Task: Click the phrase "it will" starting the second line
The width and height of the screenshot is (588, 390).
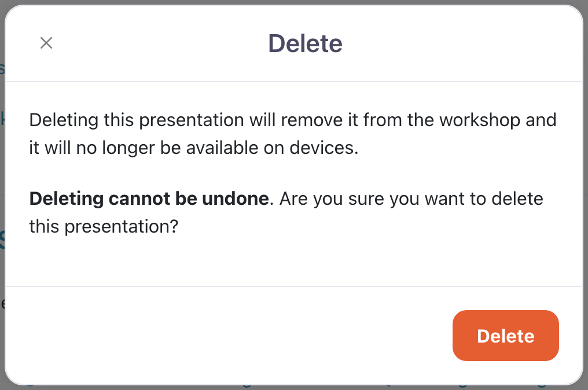Action: click(46, 148)
